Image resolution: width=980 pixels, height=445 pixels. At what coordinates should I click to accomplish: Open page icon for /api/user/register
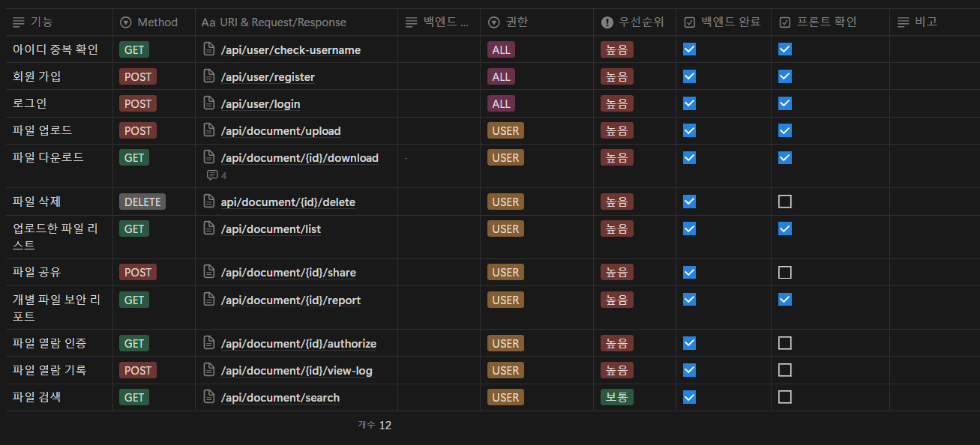pos(210,76)
